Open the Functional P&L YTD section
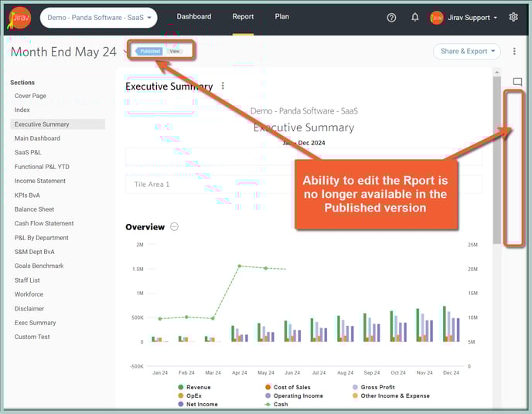 pyautogui.click(x=42, y=167)
